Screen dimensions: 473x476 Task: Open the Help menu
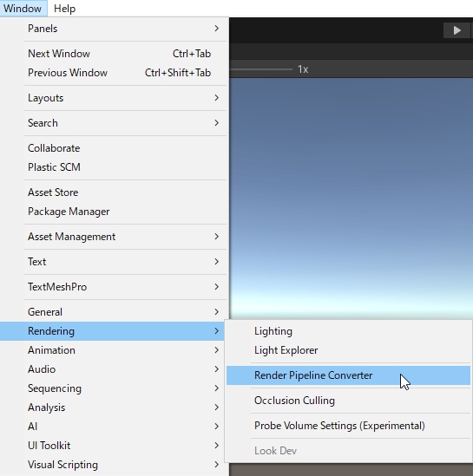(64, 9)
